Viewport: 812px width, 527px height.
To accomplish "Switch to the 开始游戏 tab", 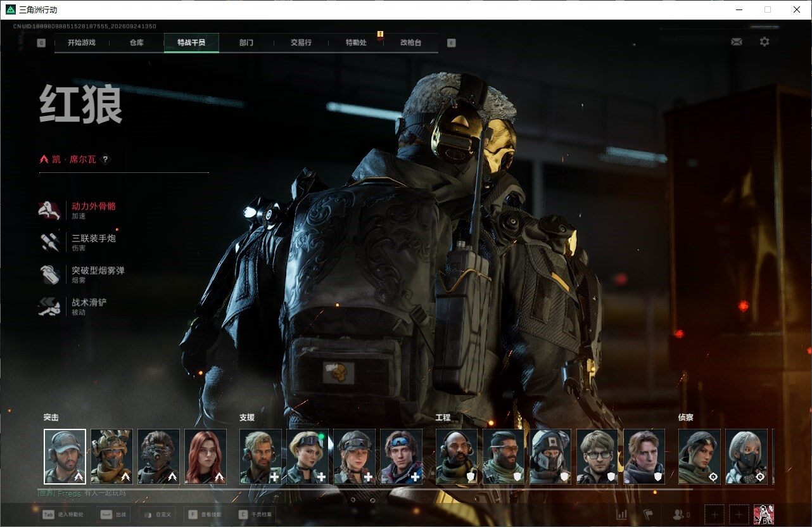I will [82, 43].
